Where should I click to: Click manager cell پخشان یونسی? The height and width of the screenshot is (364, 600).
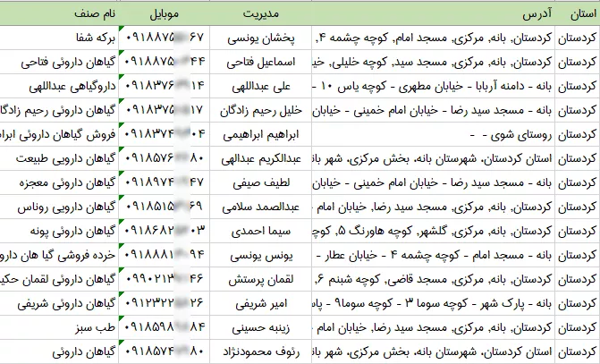(261, 38)
